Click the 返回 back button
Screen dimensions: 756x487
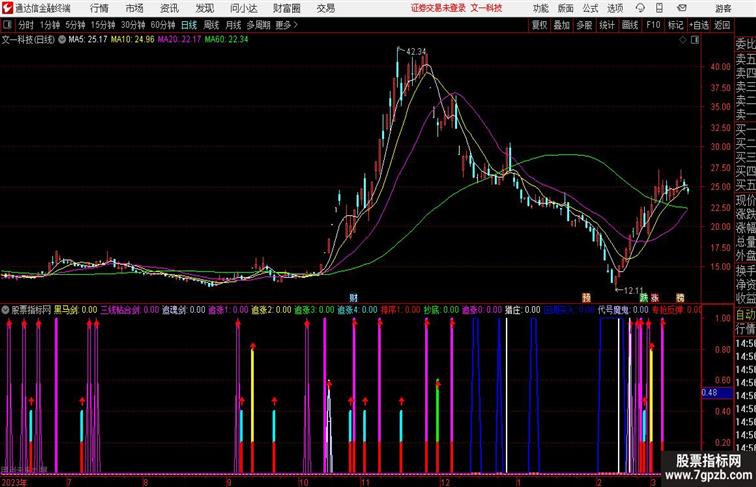(x=722, y=25)
